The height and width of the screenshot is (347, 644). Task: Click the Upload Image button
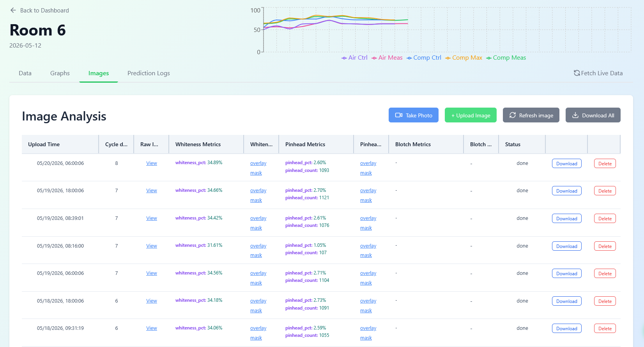(471, 115)
